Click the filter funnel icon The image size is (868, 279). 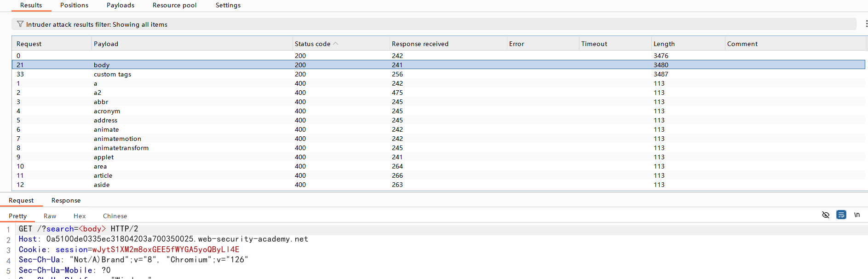pyautogui.click(x=20, y=24)
